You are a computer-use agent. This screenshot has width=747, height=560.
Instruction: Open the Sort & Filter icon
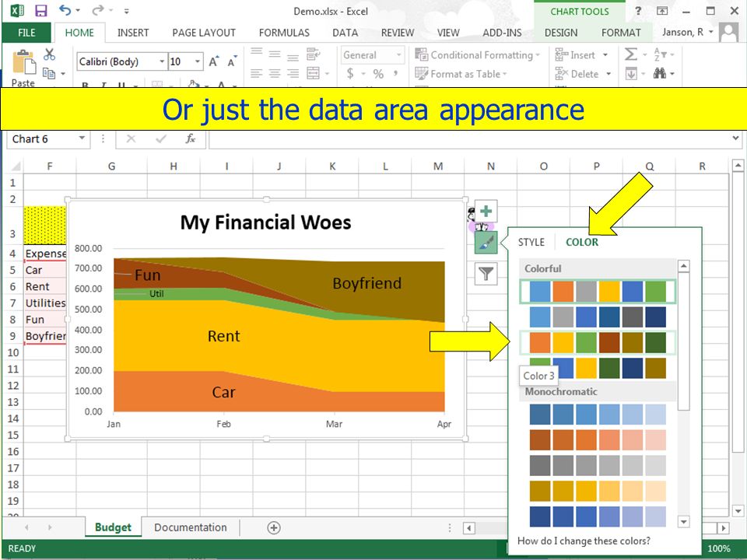(x=661, y=54)
